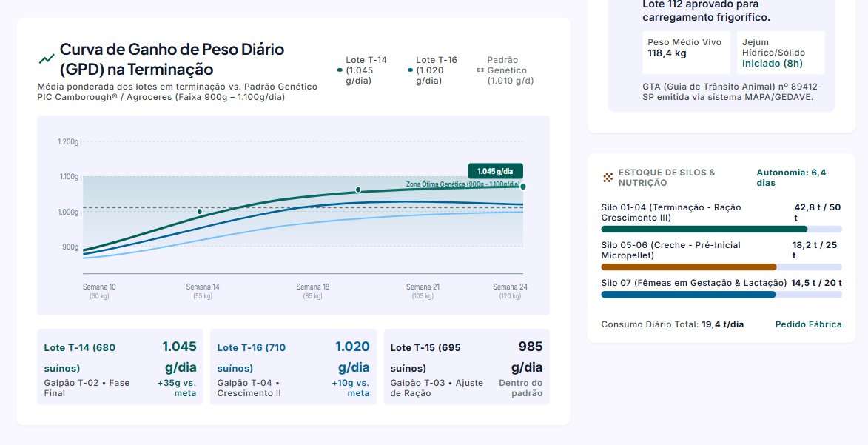Click the Lote T-14 legend label
This screenshot has height=445, width=868.
[366, 70]
